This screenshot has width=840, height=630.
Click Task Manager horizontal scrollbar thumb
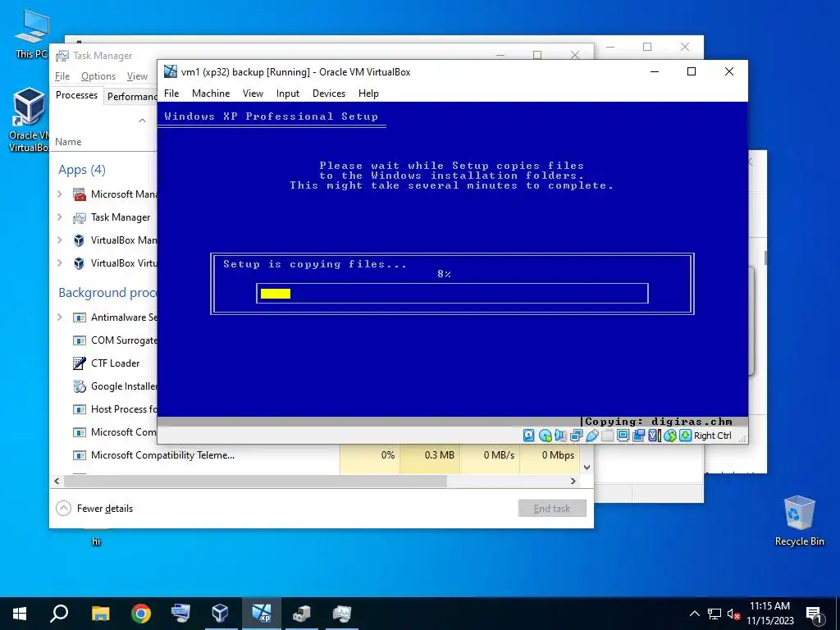pyautogui.click(x=255, y=481)
